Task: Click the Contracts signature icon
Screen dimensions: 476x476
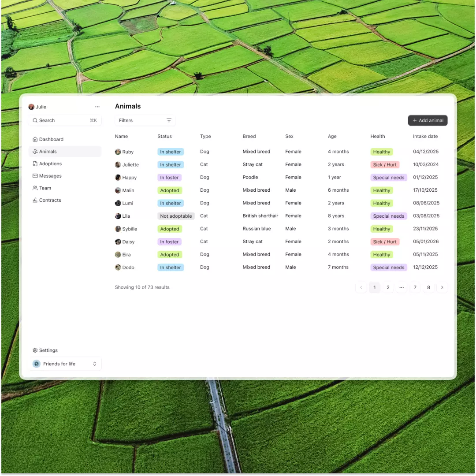Action: point(35,200)
